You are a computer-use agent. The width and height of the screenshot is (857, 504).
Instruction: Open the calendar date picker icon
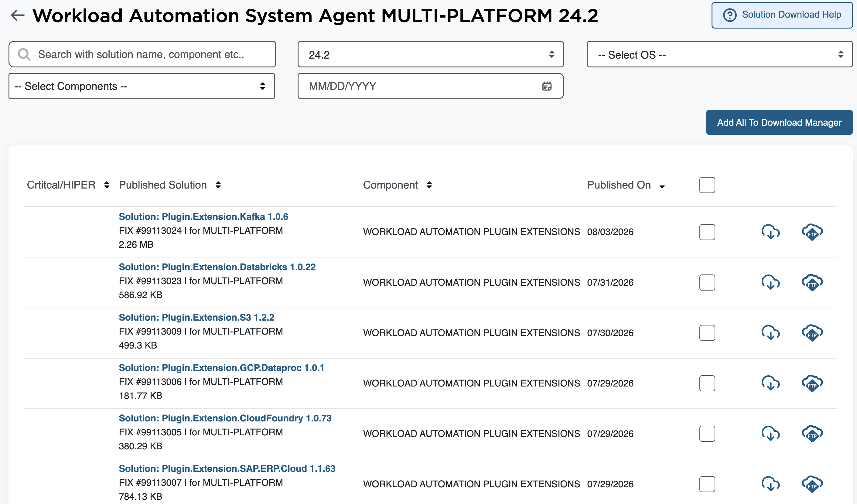point(547,86)
